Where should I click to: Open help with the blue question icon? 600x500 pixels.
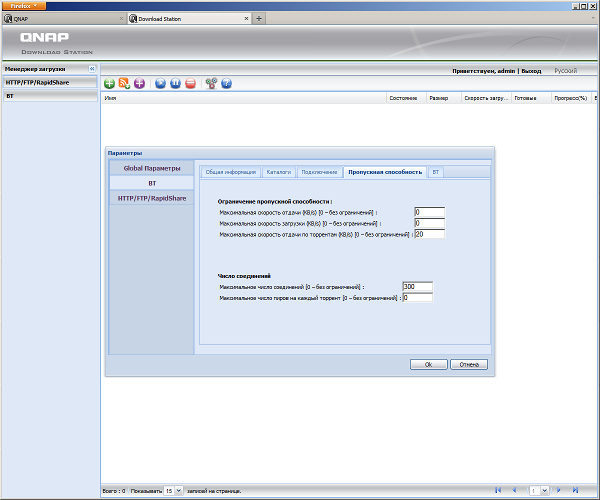pos(227,83)
